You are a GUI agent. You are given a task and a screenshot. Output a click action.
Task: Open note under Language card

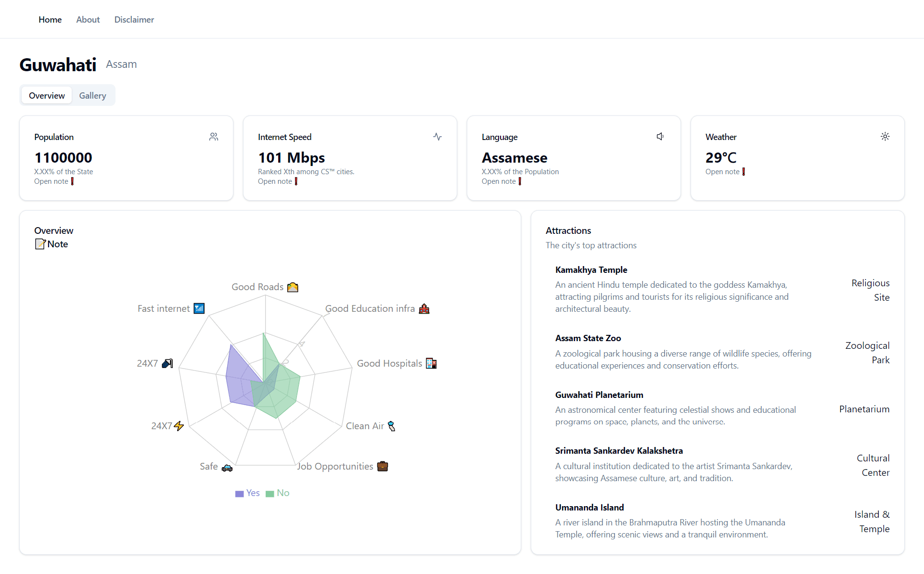[501, 181]
